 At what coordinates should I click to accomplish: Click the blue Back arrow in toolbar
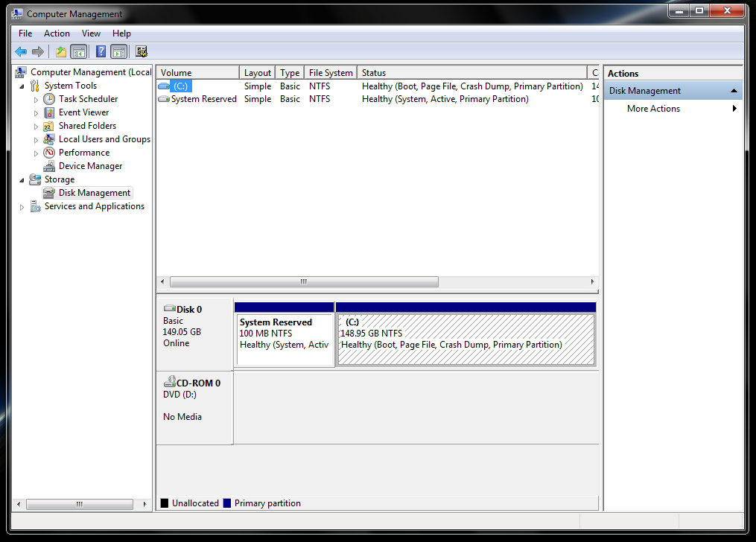(x=21, y=52)
